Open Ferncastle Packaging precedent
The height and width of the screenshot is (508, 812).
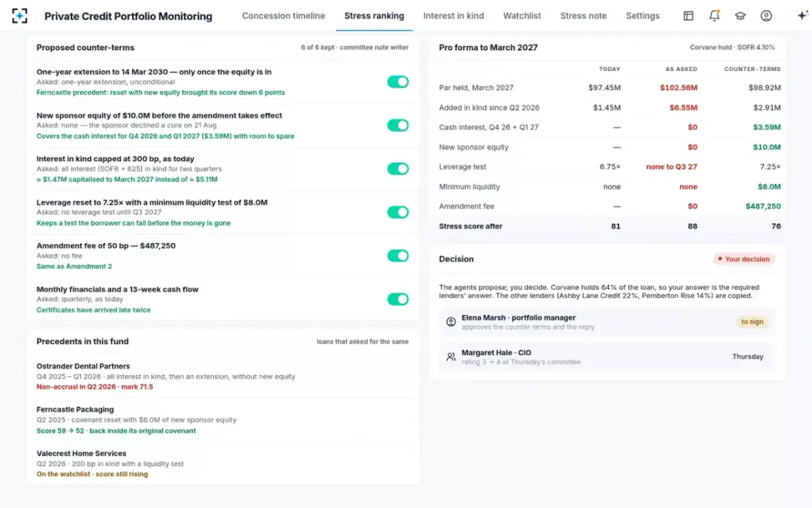coord(75,409)
